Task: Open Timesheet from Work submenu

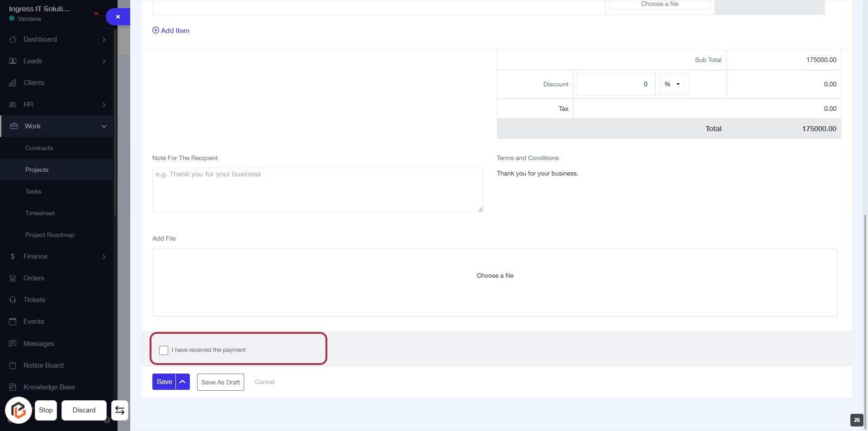Action: tap(40, 213)
